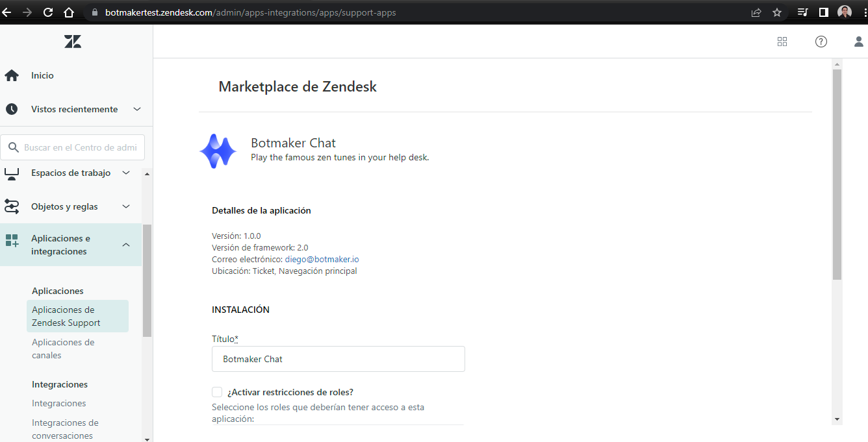Open Inicio in the sidebar

pyautogui.click(x=42, y=76)
